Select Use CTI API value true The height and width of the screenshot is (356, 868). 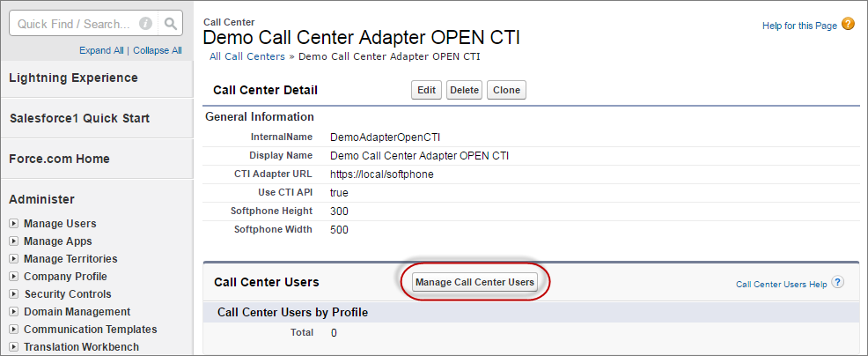[339, 193]
